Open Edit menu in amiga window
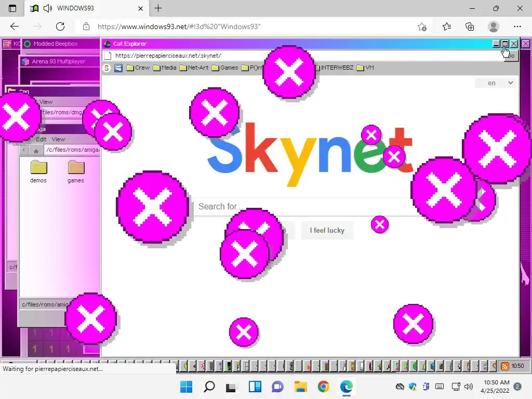Viewport: 532px width, 399px height. [x=41, y=139]
